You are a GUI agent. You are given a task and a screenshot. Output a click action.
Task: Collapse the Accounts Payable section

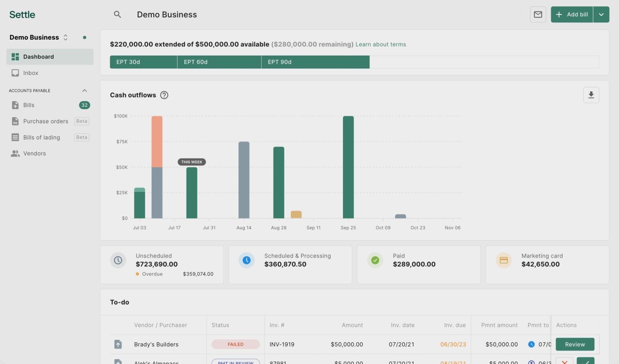point(85,90)
